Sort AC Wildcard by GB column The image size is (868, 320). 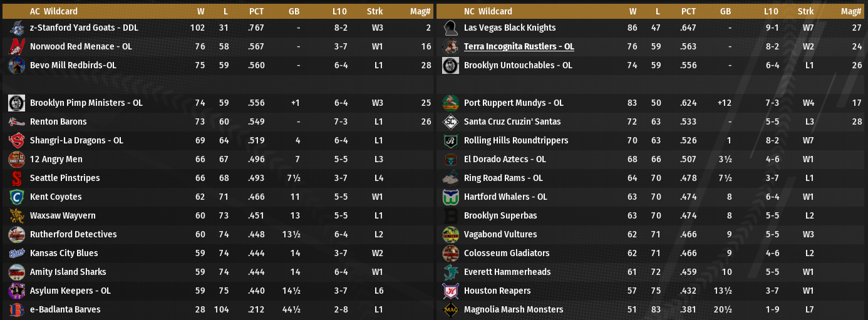tap(294, 11)
